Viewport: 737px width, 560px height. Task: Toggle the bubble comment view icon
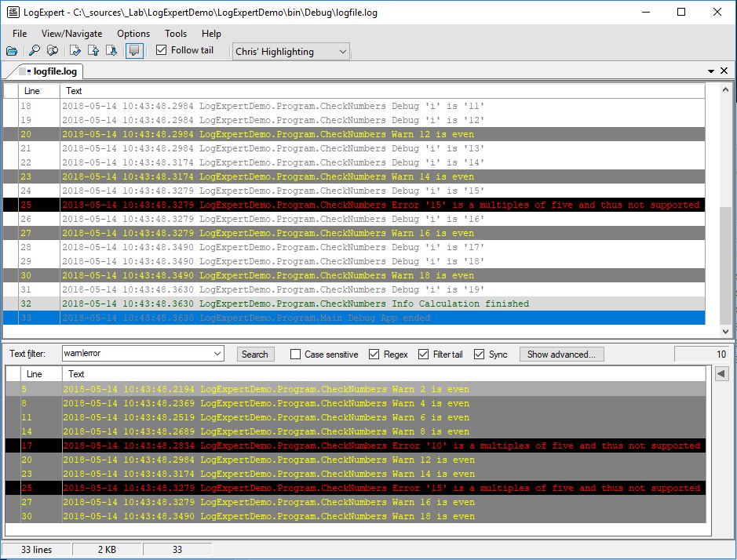(134, 51)
